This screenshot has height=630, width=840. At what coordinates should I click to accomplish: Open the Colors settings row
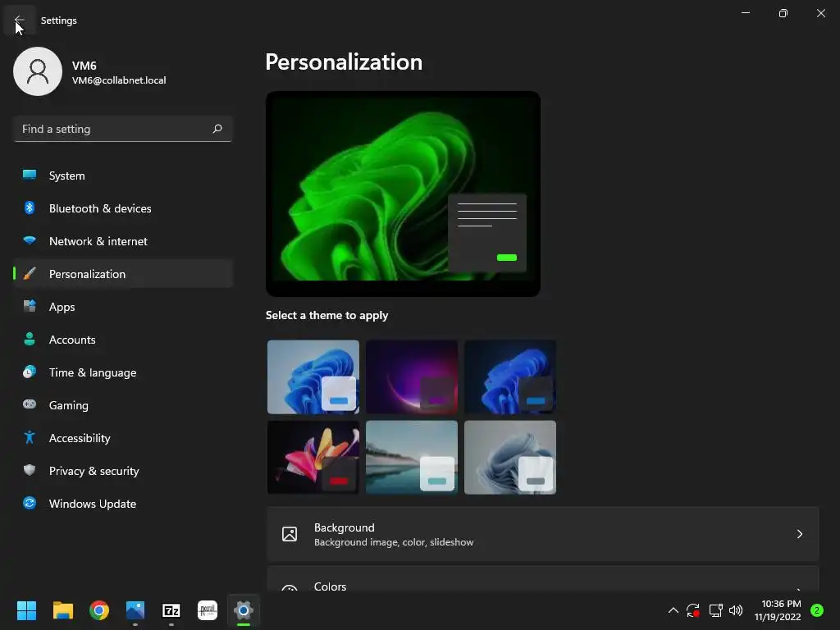543,578
